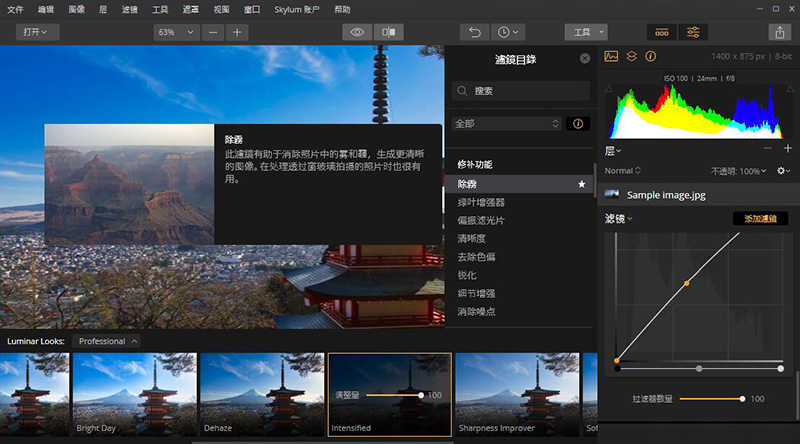Open the layer settings gear menu
This screenshot has width=800, height=444.
[x=783, y=170]
